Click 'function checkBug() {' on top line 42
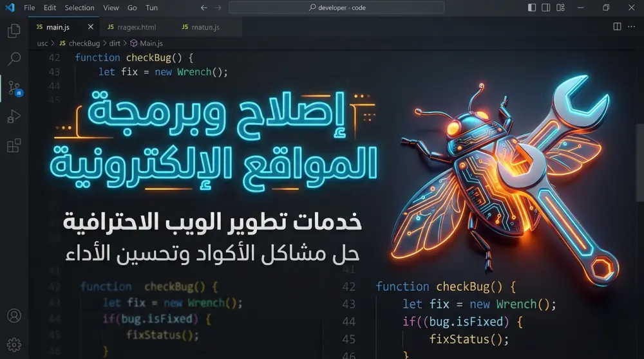The height and width of the screenshot is (359, 644). tap(134, 58)
